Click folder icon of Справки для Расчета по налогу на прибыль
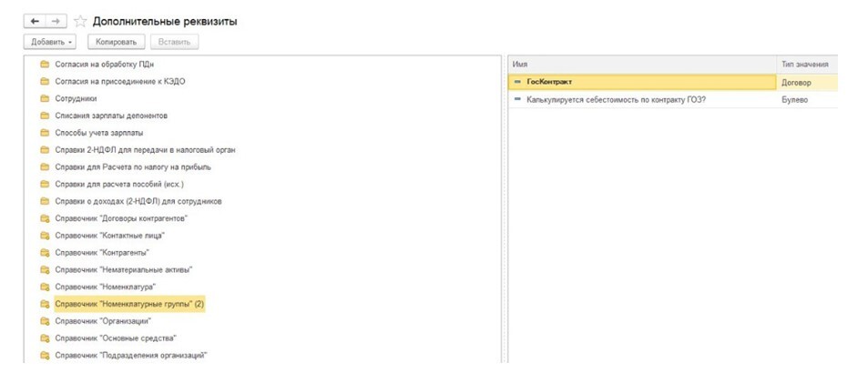This screenshot has height=383, width=868. (45, 166)
